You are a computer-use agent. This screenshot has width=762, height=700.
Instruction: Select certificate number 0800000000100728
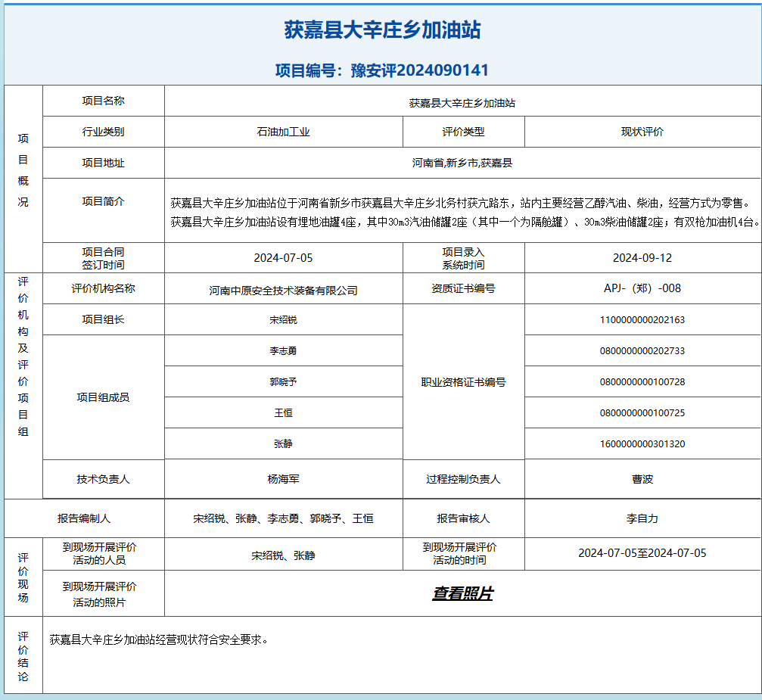point(642,382)
